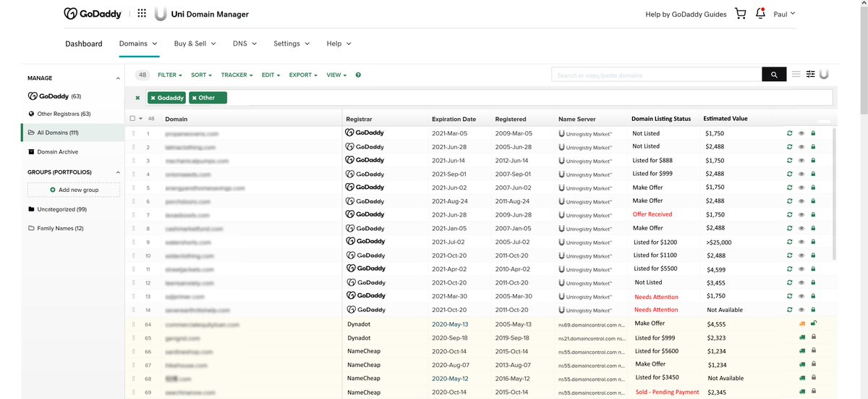Click the GoDaddy icon in the Manage sidebar
The image size is (868, 399).
coord(33,96)
